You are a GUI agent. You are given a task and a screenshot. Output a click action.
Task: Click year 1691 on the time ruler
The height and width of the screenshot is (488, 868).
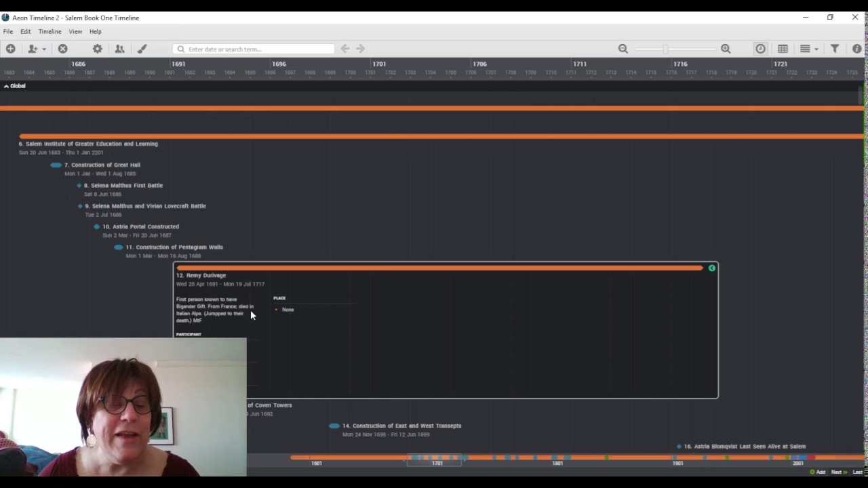[178, 64]
